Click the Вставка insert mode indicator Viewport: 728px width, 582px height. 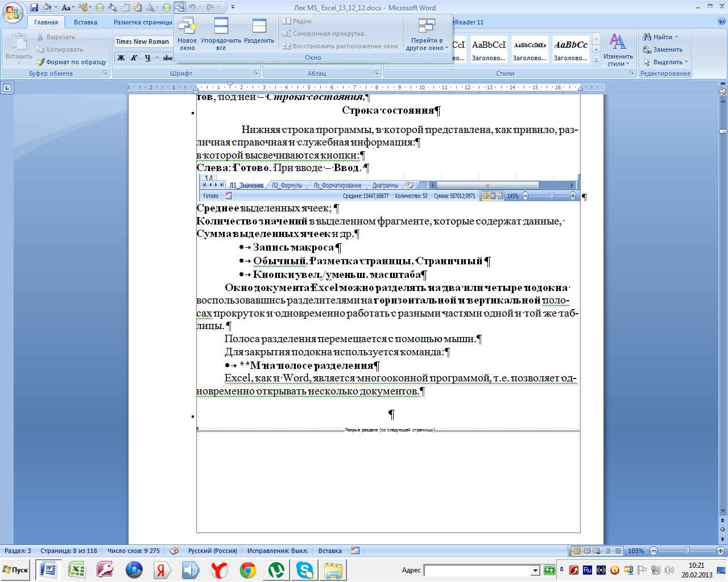point(330,551)
